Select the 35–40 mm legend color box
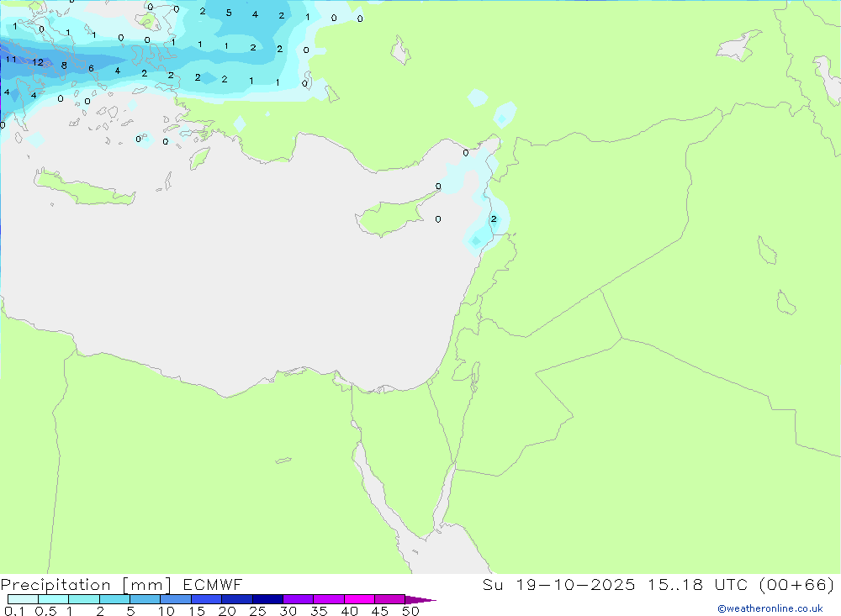 pyautogui.click(x=328, y=599)
